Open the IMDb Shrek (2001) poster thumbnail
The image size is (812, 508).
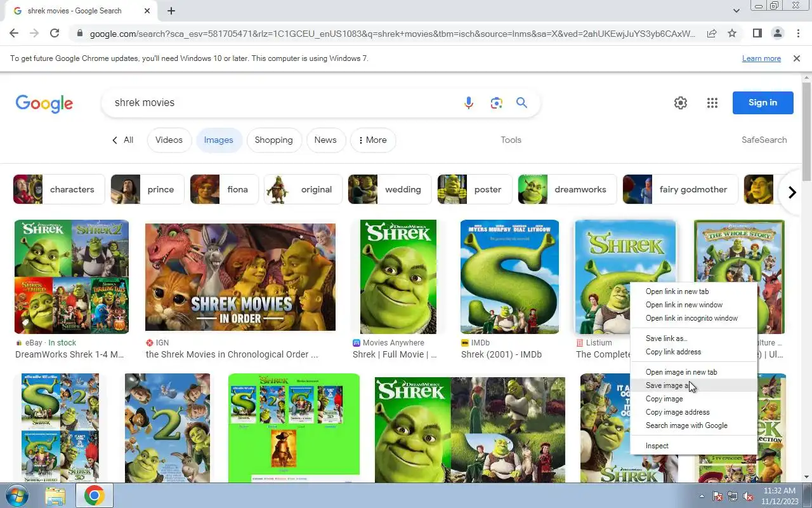pyautogui.click(x=509, y=277)
